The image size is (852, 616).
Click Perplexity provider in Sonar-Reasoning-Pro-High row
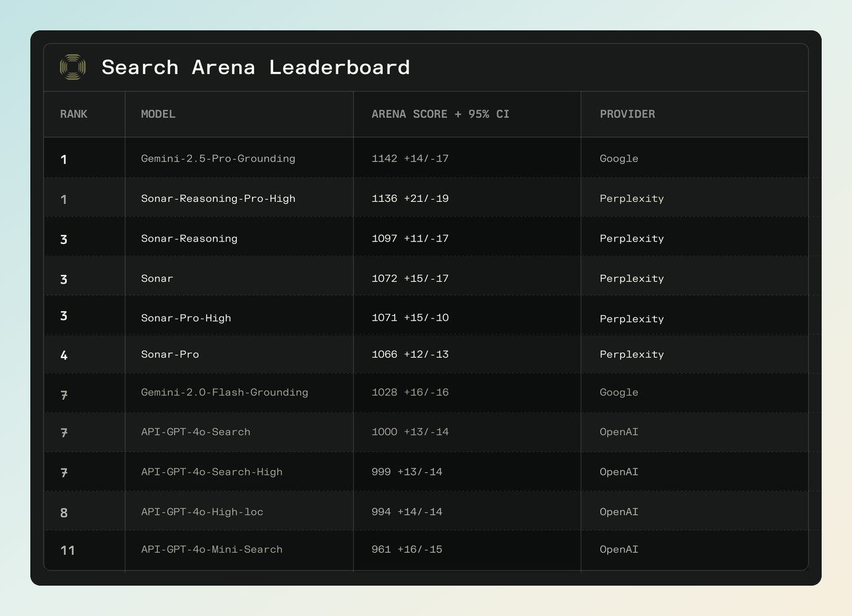[632, 199]
